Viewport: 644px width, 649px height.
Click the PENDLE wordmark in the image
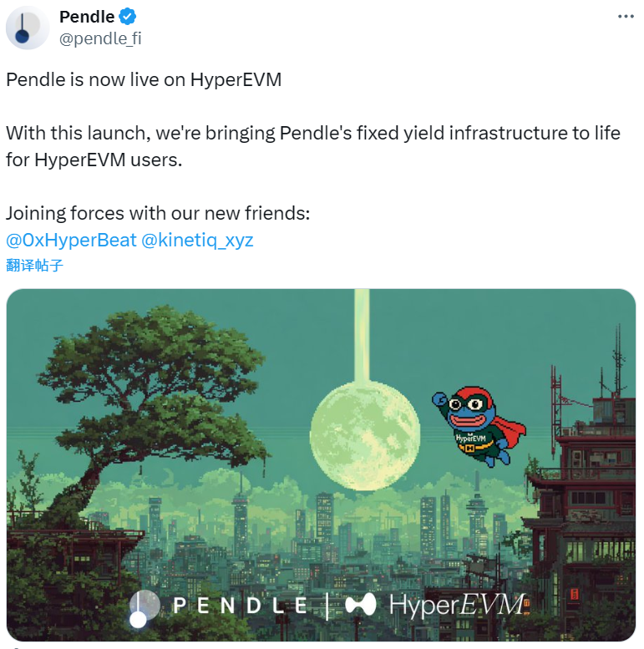click(x=240, y=606)
